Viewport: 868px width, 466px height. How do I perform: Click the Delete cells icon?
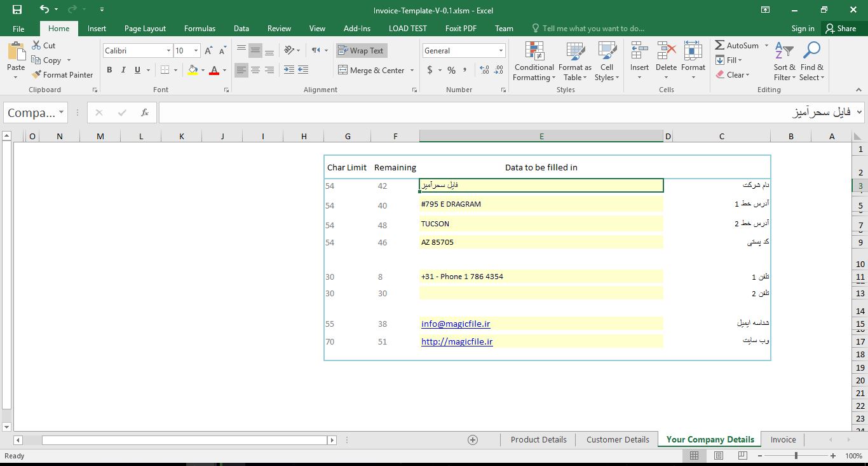pos(666,52)
